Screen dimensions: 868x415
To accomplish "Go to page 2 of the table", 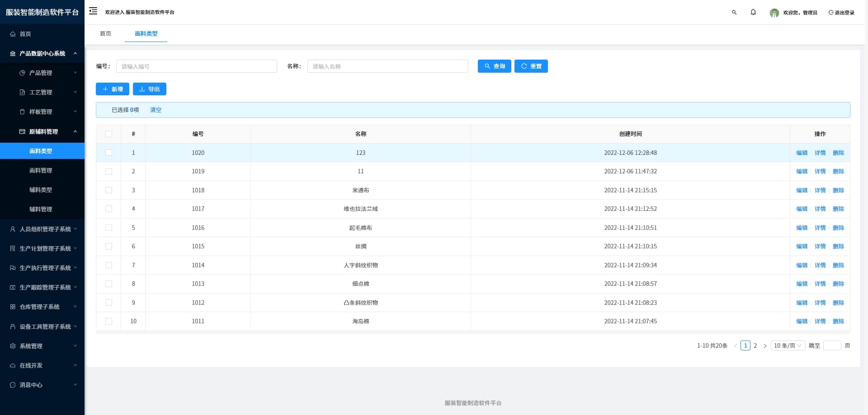I will (755, 346).
